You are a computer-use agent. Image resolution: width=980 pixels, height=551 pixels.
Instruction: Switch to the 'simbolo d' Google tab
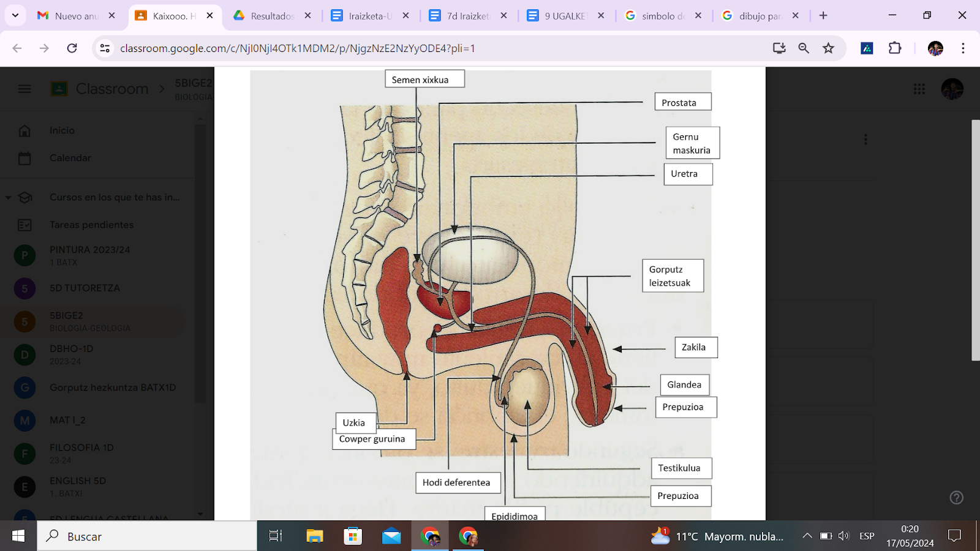[663, 16]
